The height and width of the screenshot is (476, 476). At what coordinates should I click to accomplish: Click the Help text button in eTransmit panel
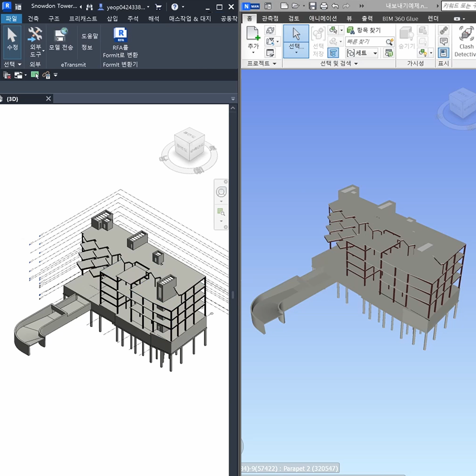coord(89,36)
